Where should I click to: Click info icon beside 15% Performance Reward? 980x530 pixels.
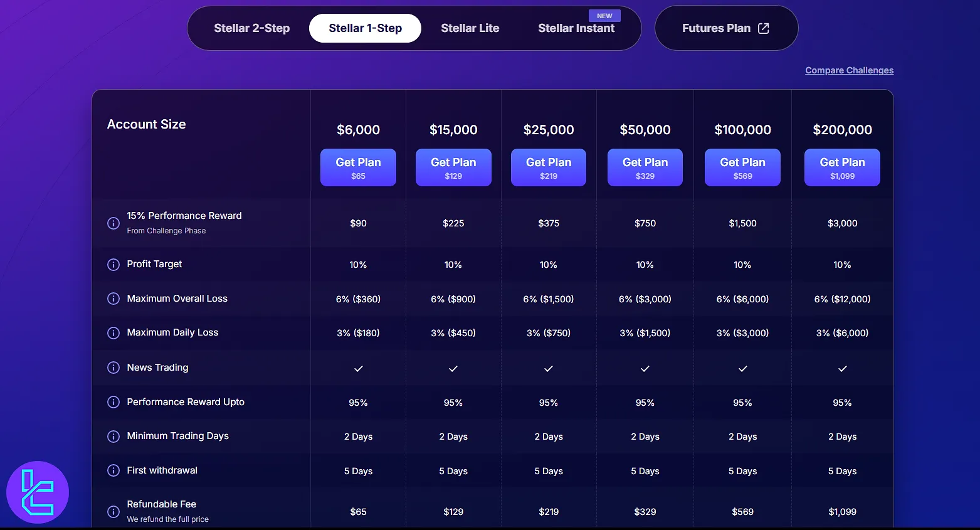point(113,223)
